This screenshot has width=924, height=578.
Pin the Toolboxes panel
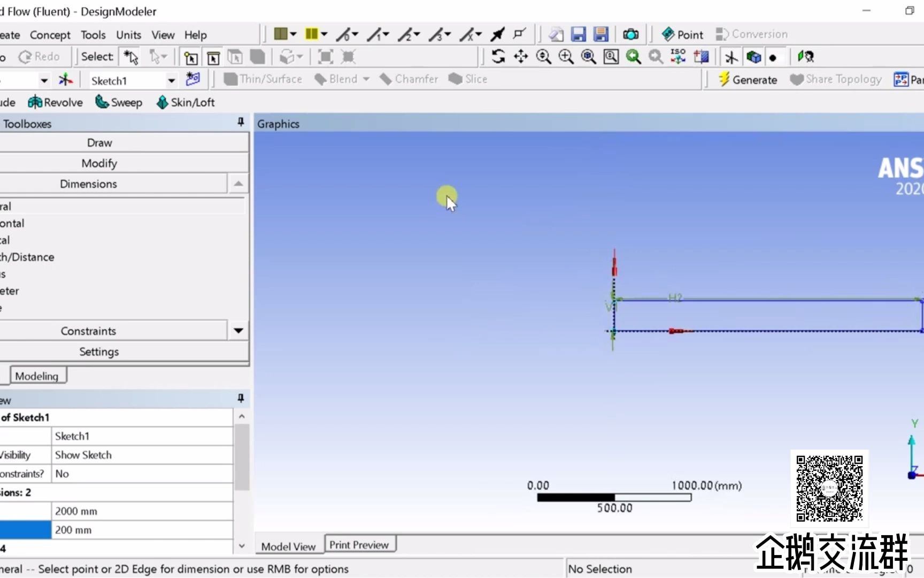coord(241,123)
